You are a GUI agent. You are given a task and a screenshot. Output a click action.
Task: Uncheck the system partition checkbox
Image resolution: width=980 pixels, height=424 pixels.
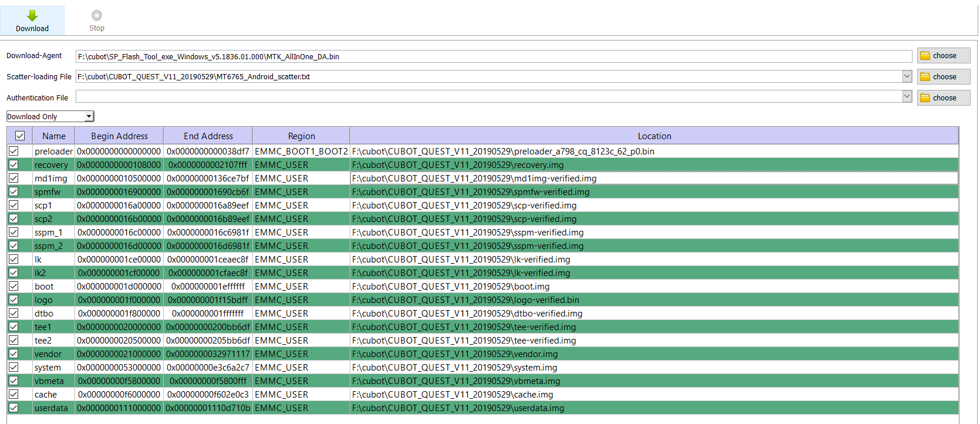pyautogui.click(x=13, y=367)
